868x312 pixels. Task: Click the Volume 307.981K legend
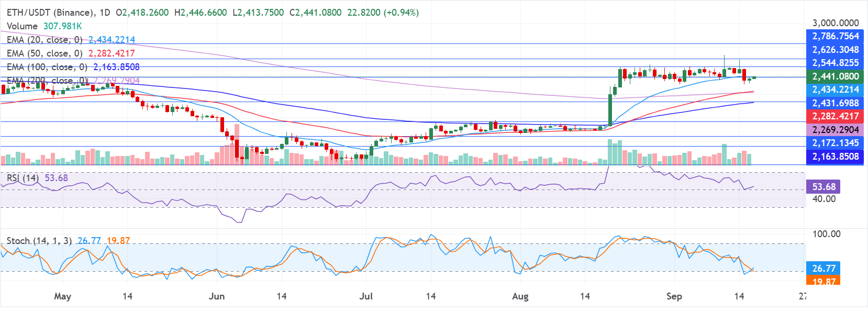[x=44, y=26]
